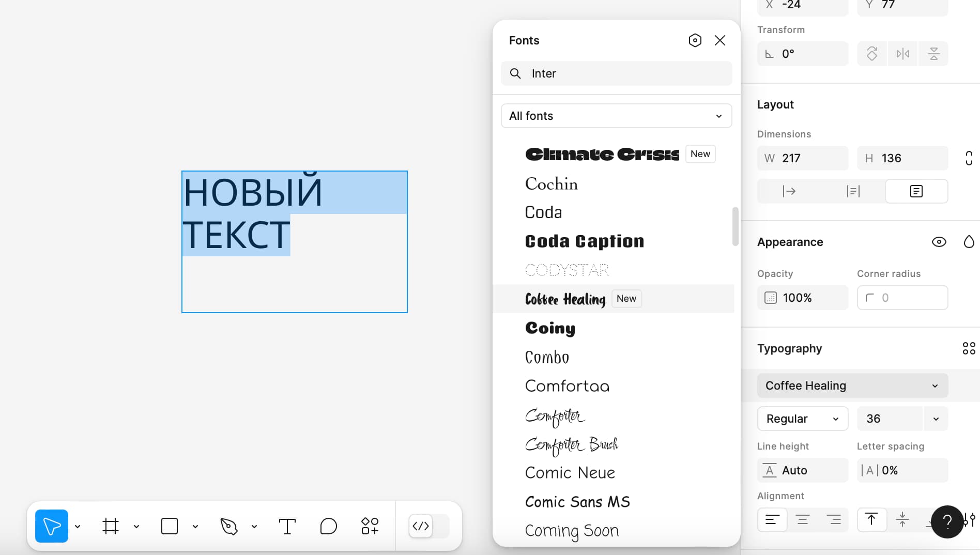Select the Text tool

point(287,526)
